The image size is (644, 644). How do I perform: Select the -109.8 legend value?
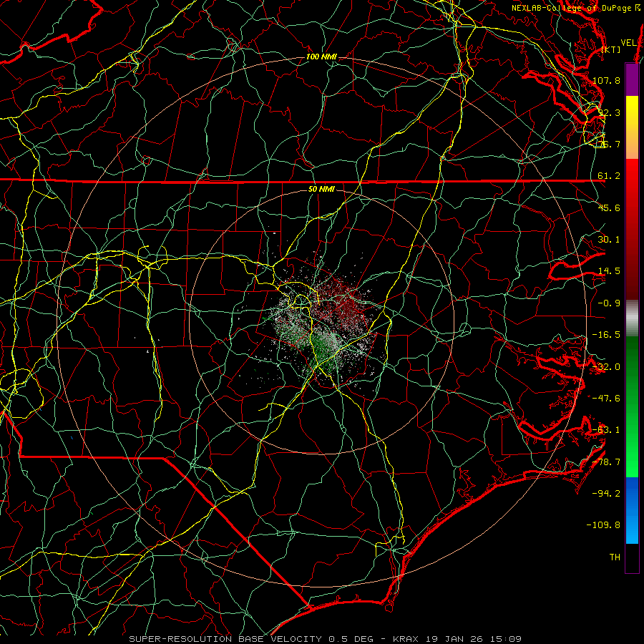pyautogui.click(x=603, y=525)
